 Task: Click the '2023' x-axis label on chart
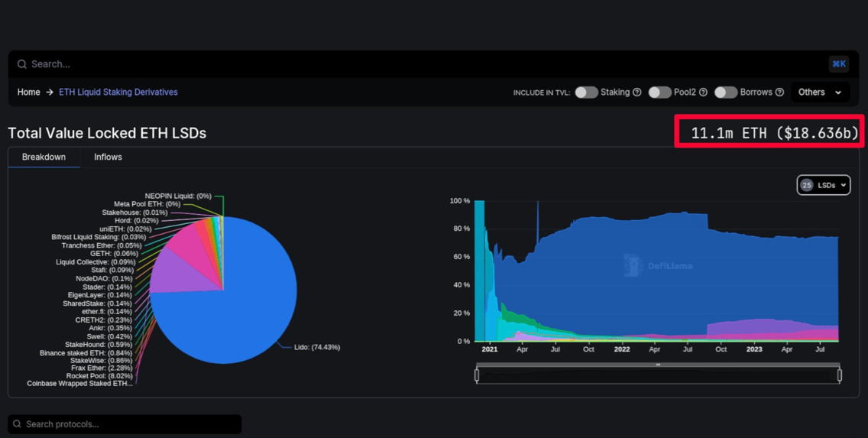click(x=754, y=349)
